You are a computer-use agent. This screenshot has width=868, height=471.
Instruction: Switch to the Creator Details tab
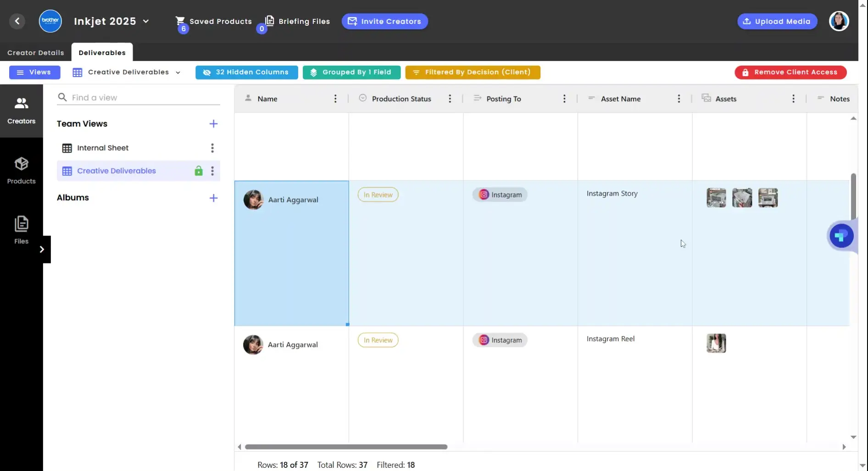point(35,52)
